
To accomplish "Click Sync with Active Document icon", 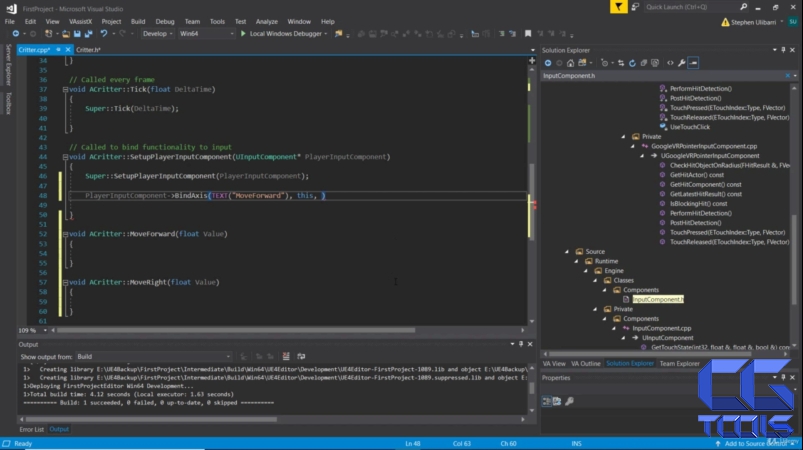I will (621, 63).
